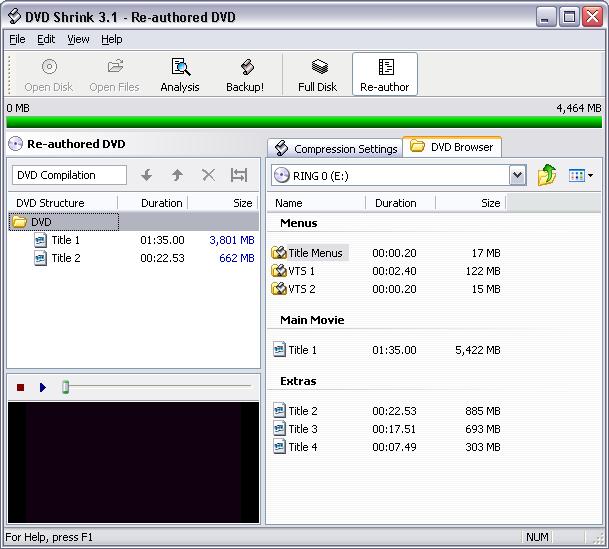Viewport: 609px width, 549px height.
Task: Click Duration header in structure panel
Action: tap(153, 203)
